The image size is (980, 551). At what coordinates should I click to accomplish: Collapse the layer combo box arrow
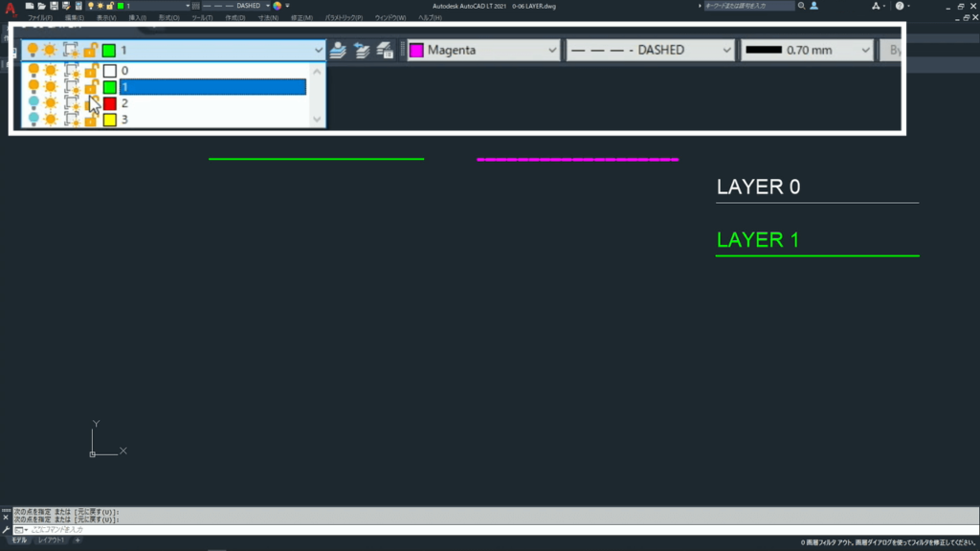pyautogui.click(x=318, y=50)
